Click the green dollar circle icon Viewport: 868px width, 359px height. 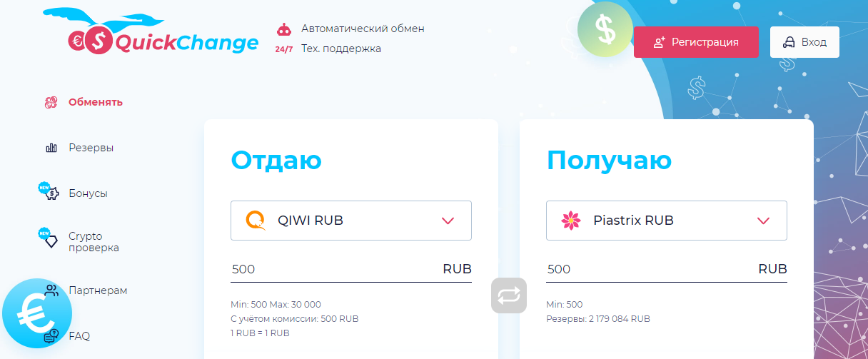click(605, 30)
